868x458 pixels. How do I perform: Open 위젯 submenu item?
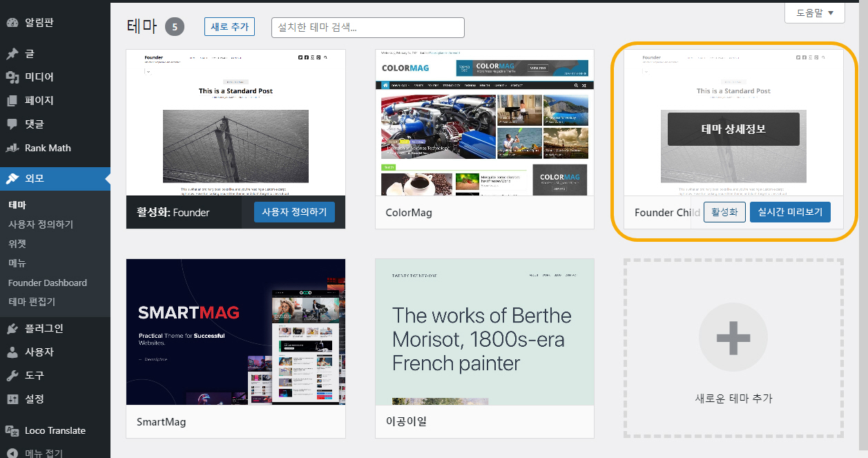17,244
